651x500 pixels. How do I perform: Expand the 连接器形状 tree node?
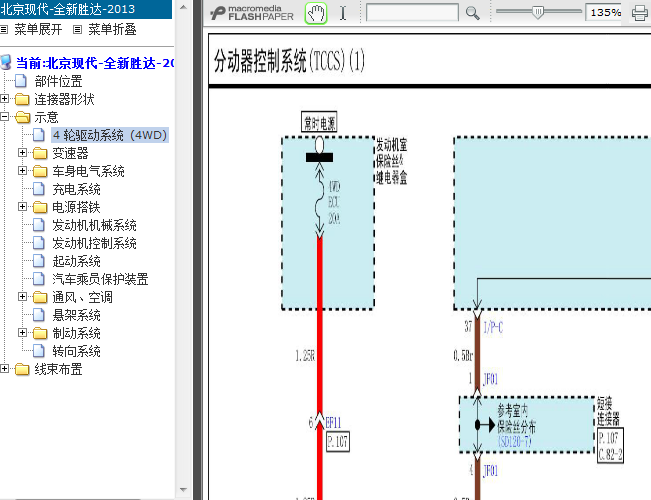tap(5, 99)
